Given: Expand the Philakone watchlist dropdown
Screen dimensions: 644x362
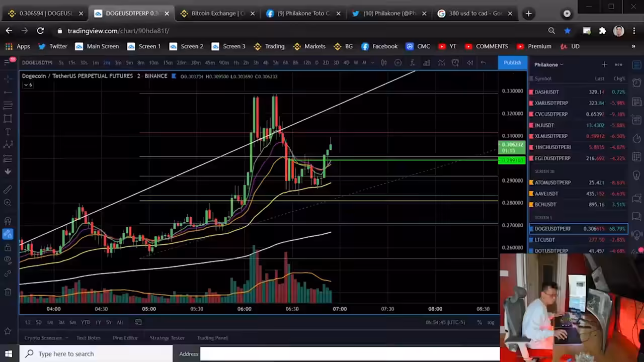Looking at the screenshot, I should pos(549,64).
